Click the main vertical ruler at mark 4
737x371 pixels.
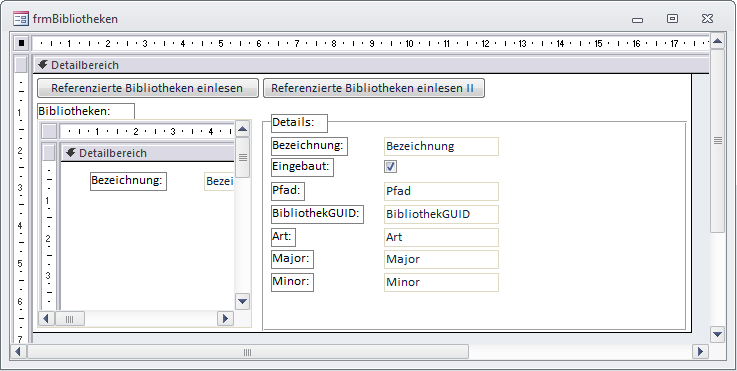point(20,226)
